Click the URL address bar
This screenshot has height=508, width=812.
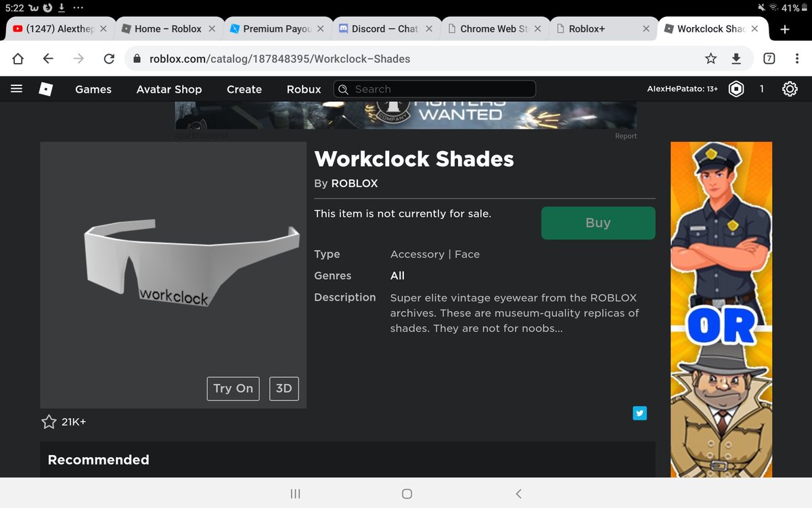(x=440, y=59)
